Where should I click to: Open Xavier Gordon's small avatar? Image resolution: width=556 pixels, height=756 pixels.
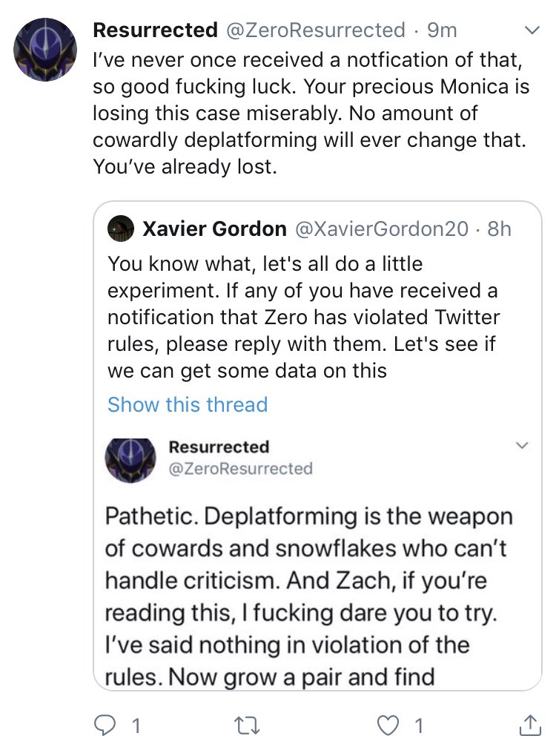120,228
